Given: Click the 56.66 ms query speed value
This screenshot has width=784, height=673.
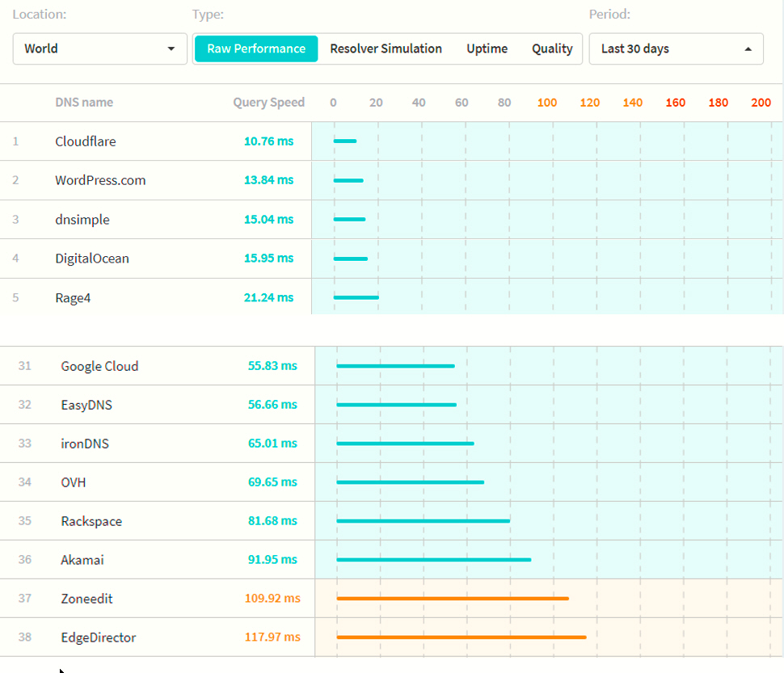Looking at the screenshot, I should [x=272, y=405].
